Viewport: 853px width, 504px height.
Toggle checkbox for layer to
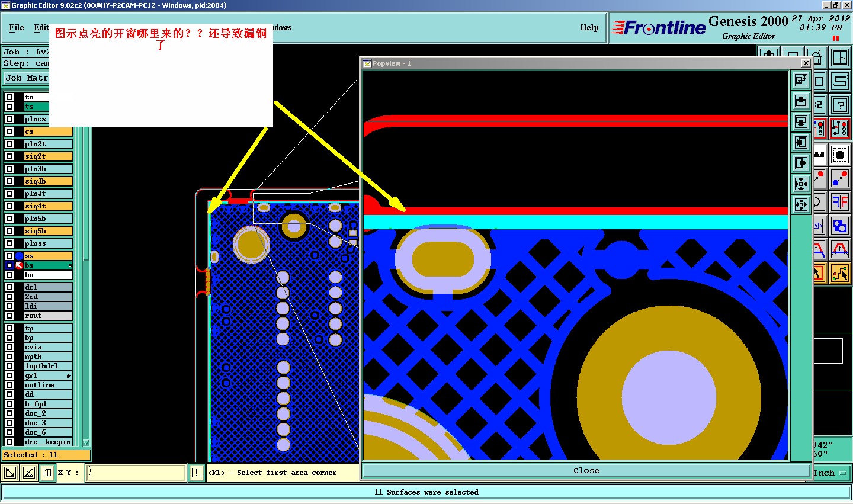[x=9, y=97]
